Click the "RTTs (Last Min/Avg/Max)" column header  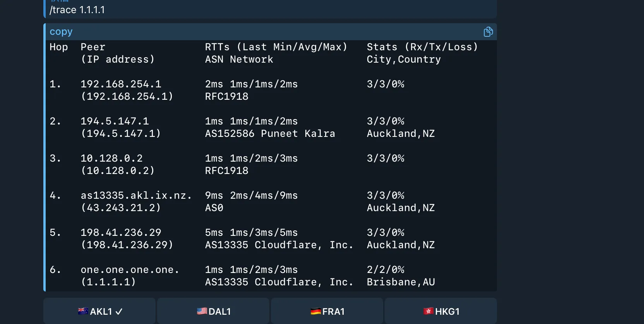[x=276, y=47]
